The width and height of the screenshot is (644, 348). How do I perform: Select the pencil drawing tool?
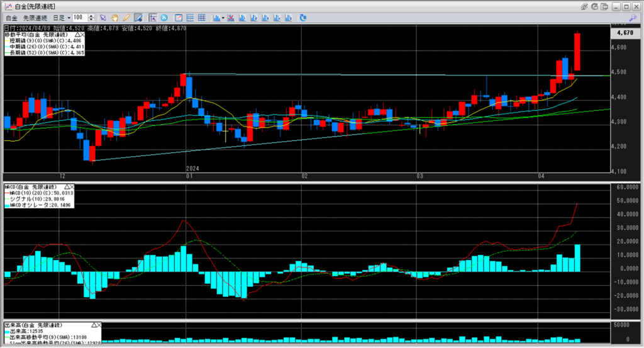[x=126, y=18]
